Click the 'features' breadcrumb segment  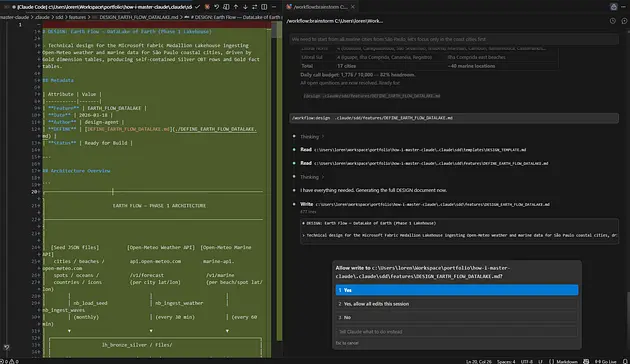coord(77,17)
